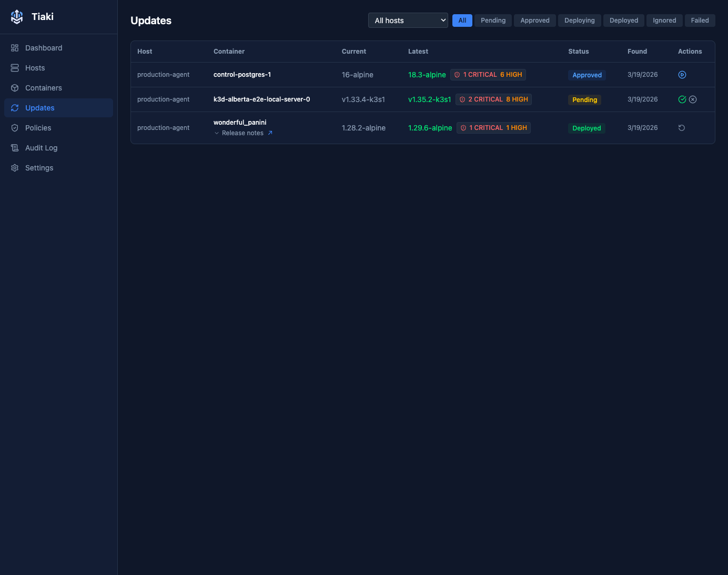Roll back the wonderful_panini update
Image resolution: width=728 pixels, height=575 pixels.
[682, 128]
